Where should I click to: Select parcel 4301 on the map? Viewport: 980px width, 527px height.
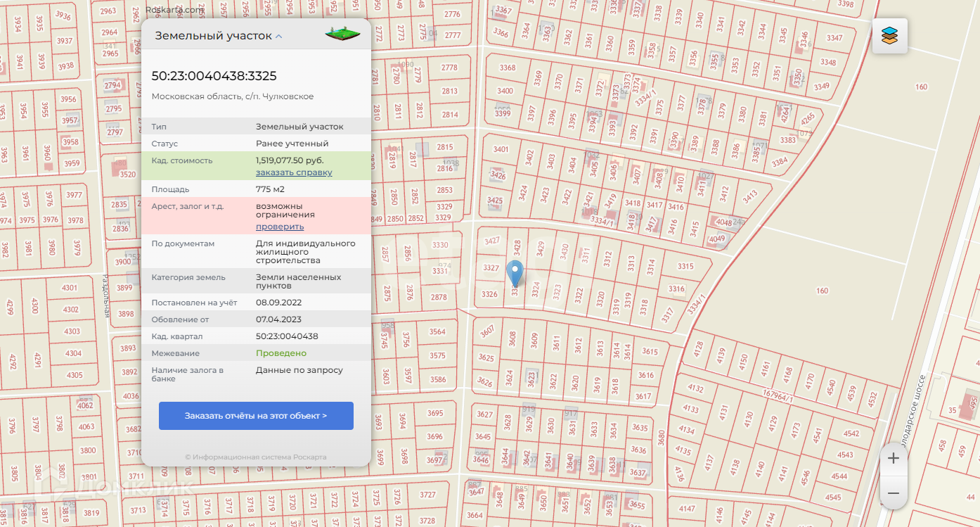coord(70,288)
